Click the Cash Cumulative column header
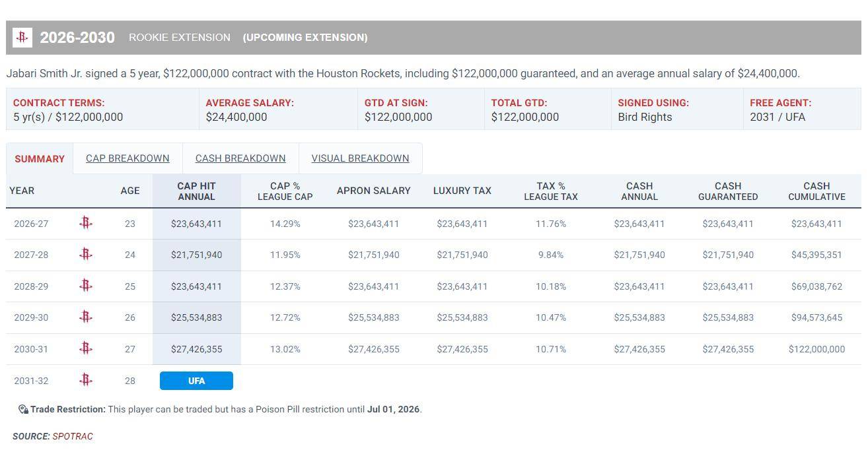Viewport: 868px width, 454px height. click(x=816, y=191)
